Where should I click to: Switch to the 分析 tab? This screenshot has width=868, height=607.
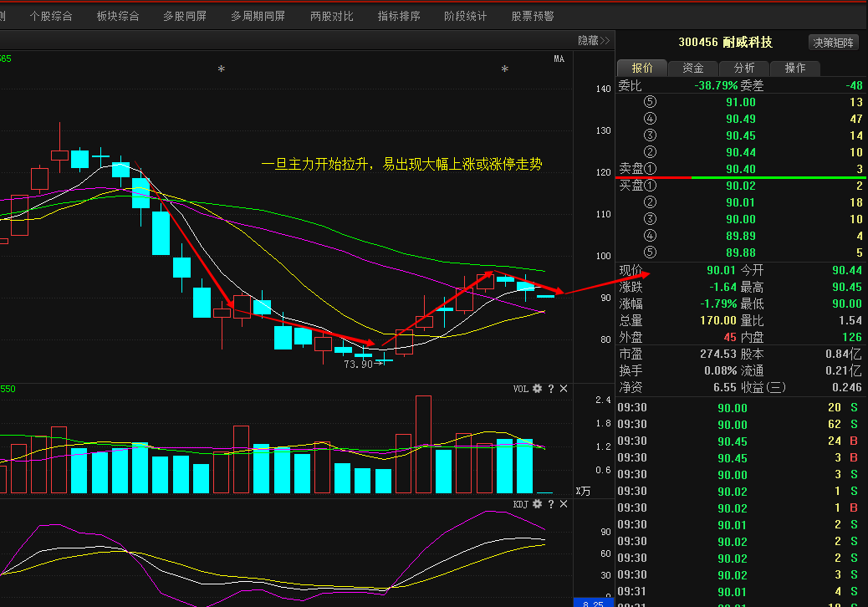[744, 68]
